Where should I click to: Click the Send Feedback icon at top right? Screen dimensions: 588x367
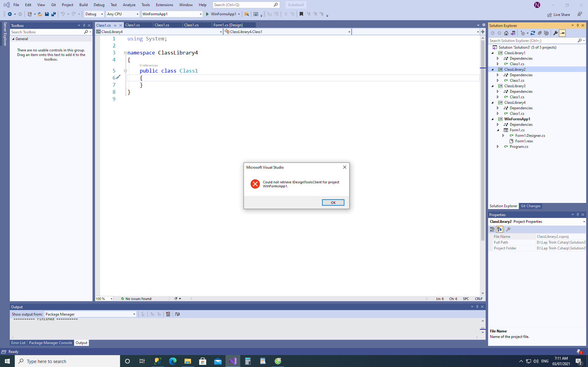580,14
